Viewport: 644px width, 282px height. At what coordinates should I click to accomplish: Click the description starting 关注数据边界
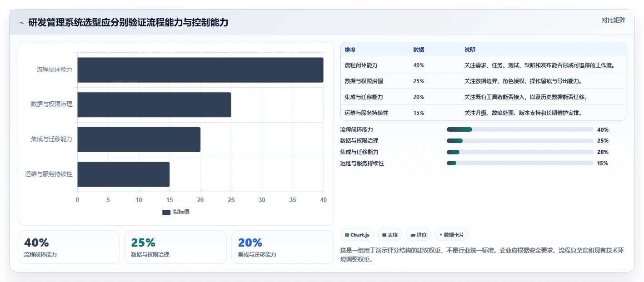523,81
